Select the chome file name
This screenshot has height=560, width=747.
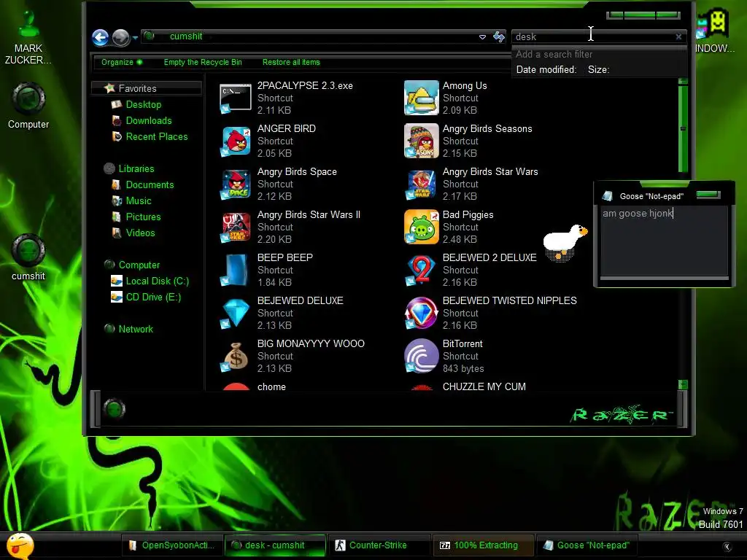point(271,386)
